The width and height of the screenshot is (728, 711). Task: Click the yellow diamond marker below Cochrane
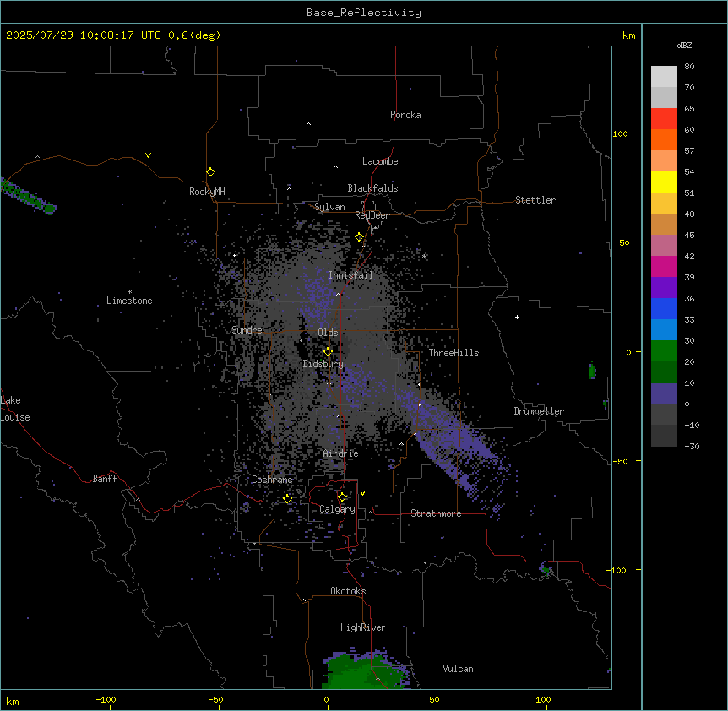point(287,498)
